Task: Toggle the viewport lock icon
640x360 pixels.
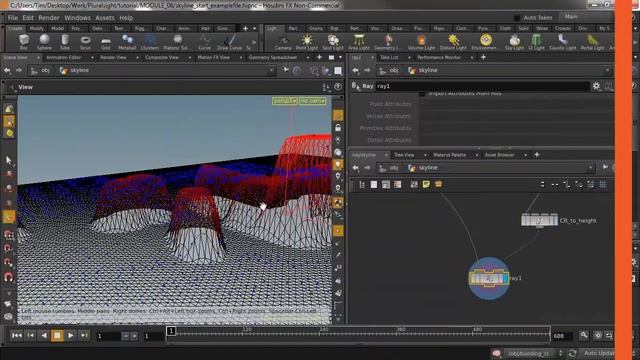Action: (x=338, y=128)
